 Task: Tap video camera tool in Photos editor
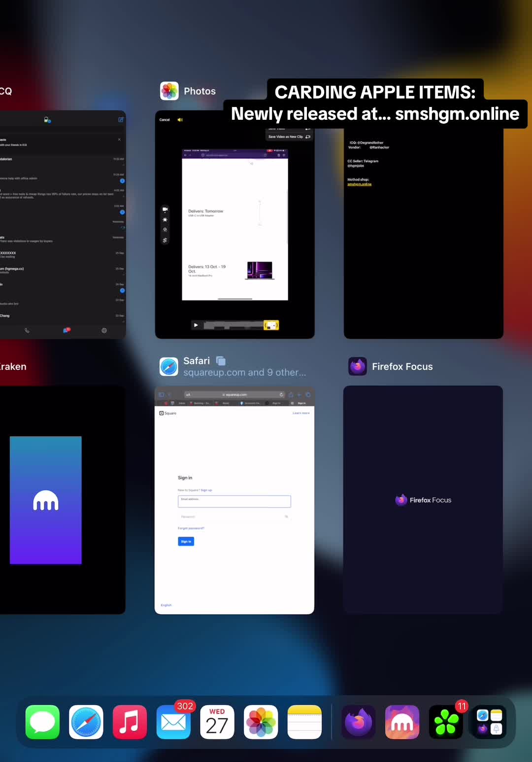point(165,209)
